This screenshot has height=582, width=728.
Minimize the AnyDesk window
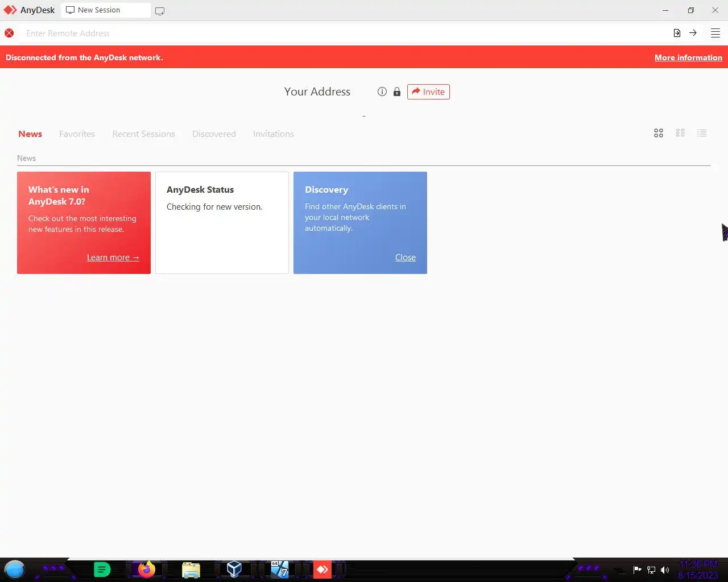coord(665,10)
